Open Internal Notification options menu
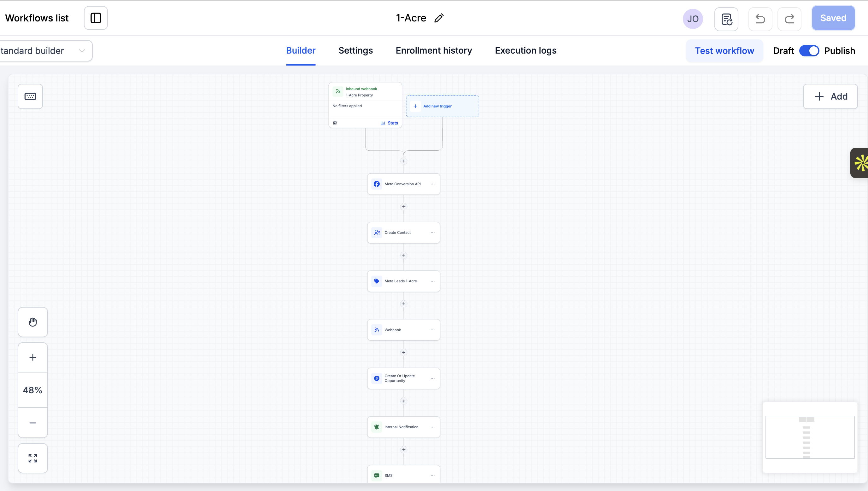Image resolution: width=868 pixels, height=491 pixels. point(433,427)
